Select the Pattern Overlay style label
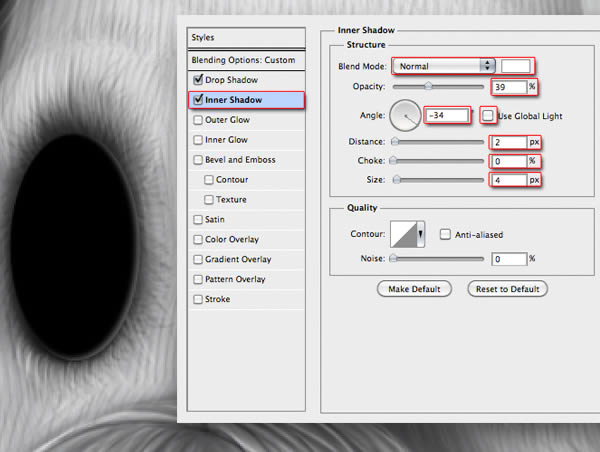This screenshot has width=600, height=452. [235, 279]
